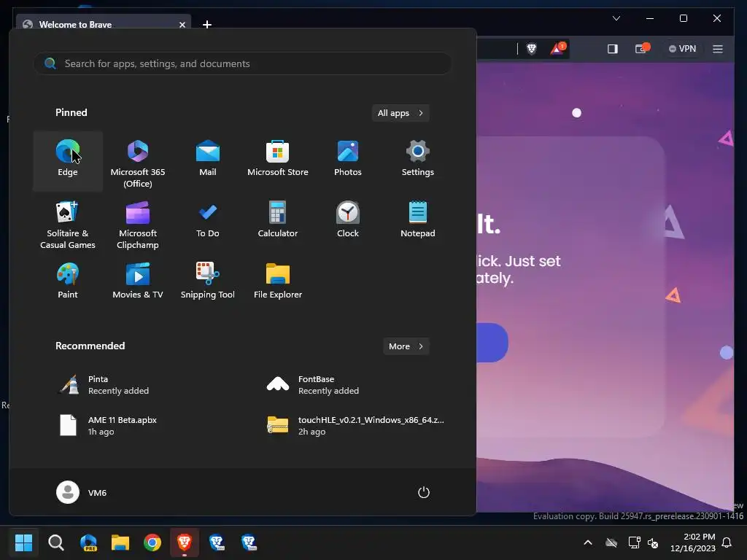Click the OneDrive cloud tray icon

(611, 542)
